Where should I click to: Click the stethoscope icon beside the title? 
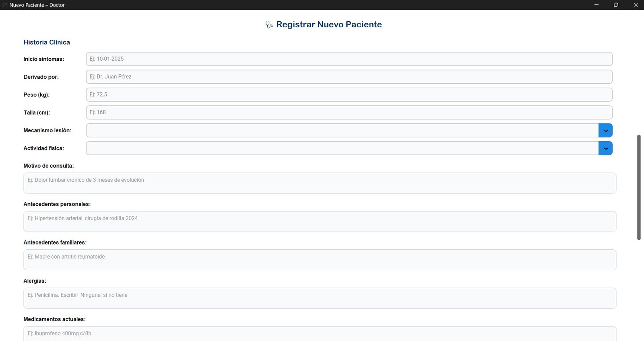269,25
